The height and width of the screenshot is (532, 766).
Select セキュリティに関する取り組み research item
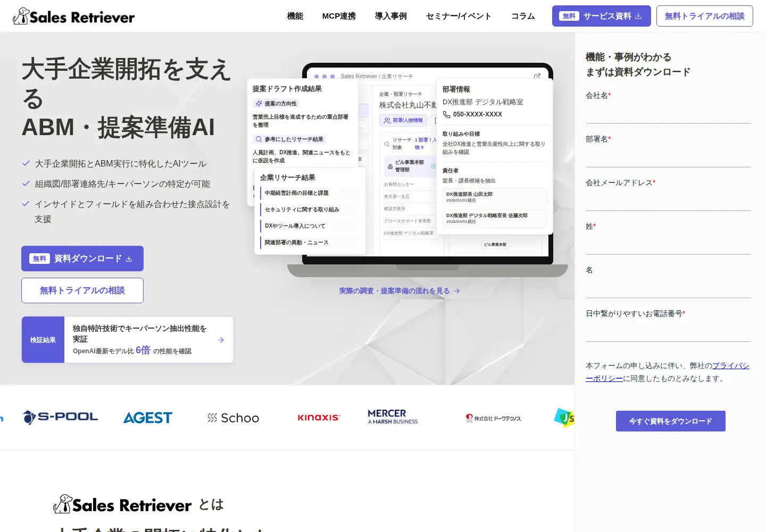coord(310,210)
